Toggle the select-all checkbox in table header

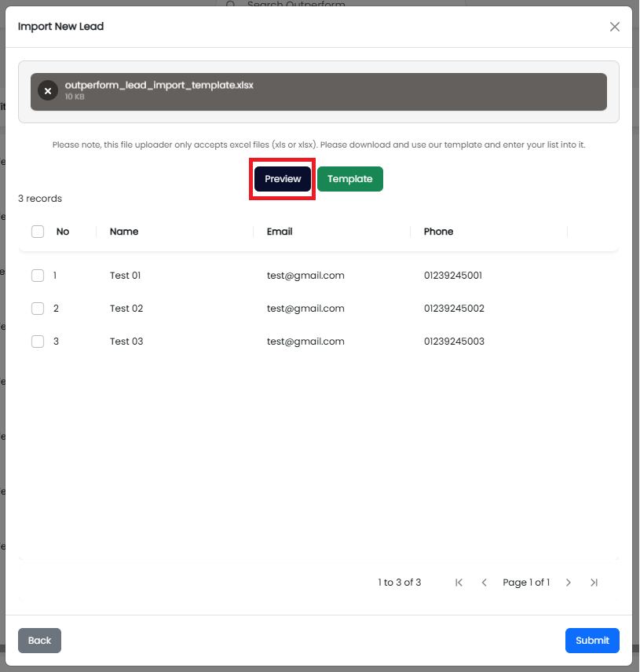(38, 232)
